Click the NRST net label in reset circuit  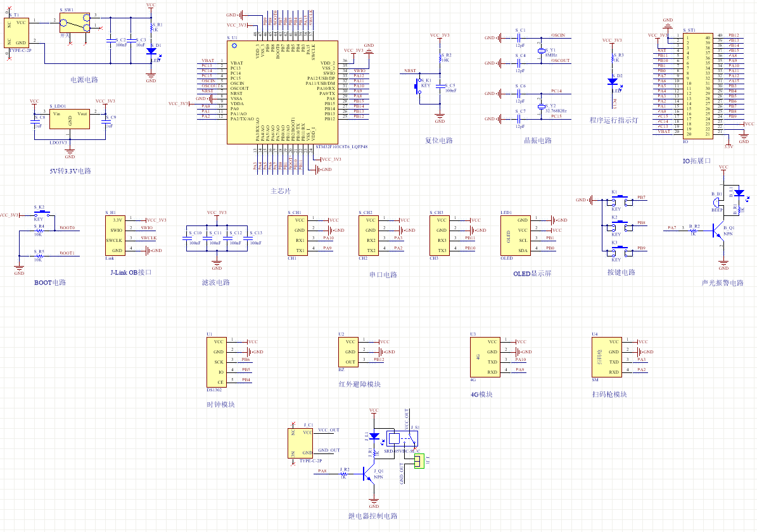coord(410,70)
